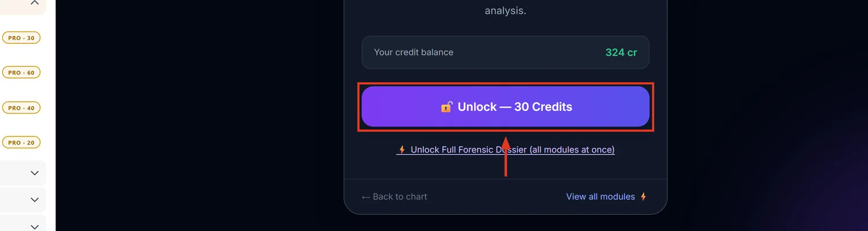Click the "analysis." description text in the modal
Image resolution: width=868 pixels, height=231 pixels.
(x=505, y=10)
